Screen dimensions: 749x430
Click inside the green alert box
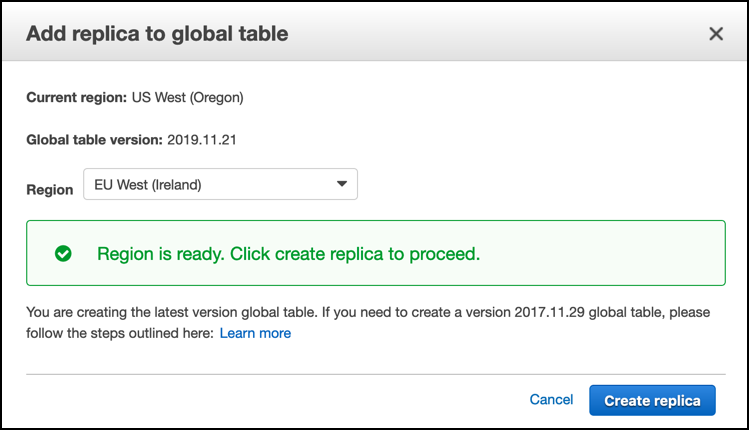click(376, 253)
